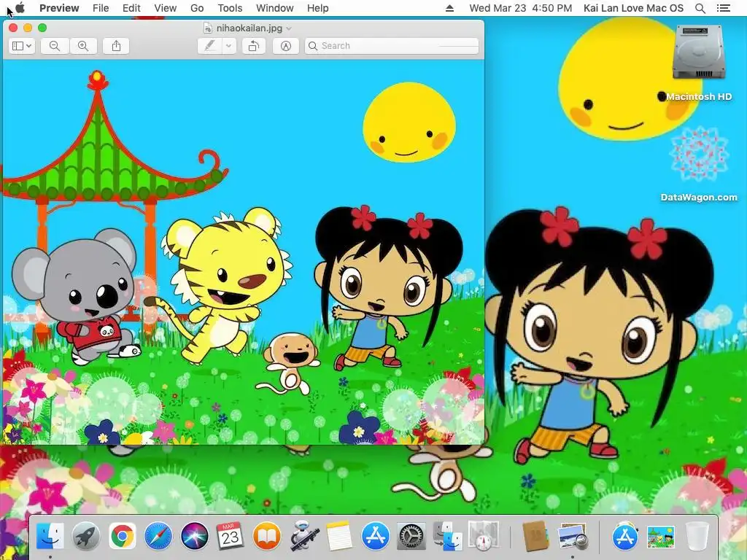747x560 pixels.
Task: Open Calendar from the Dock
Action: (230, 536)
